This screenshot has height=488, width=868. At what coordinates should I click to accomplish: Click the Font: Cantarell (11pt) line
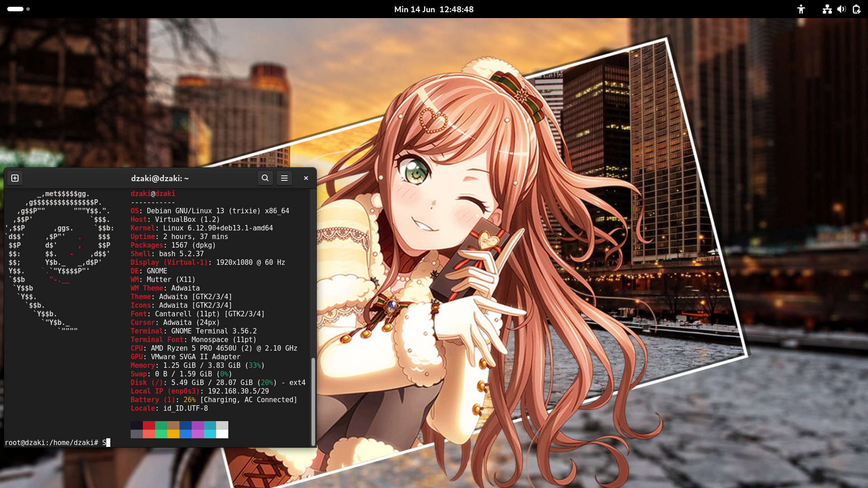(x=198, y=314)
